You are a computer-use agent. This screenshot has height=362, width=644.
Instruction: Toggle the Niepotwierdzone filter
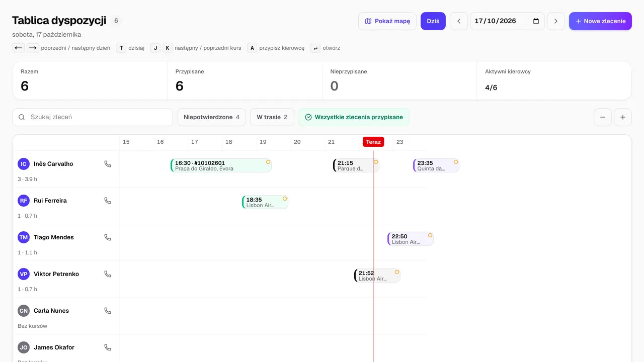click(x=211, y=117)
